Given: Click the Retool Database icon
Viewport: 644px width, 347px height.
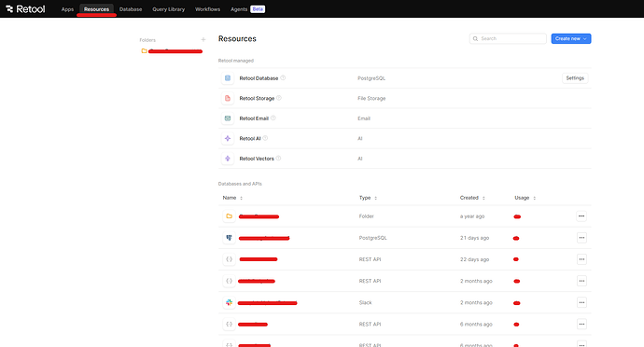Looking at the screenshot, I should point(228,78).
